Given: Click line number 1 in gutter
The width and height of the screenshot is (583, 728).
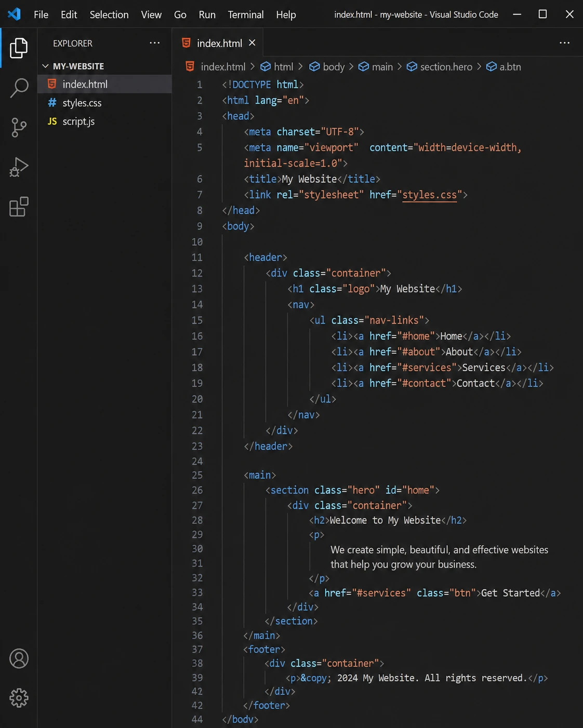Looking at the screenshot, I should 200,84.
